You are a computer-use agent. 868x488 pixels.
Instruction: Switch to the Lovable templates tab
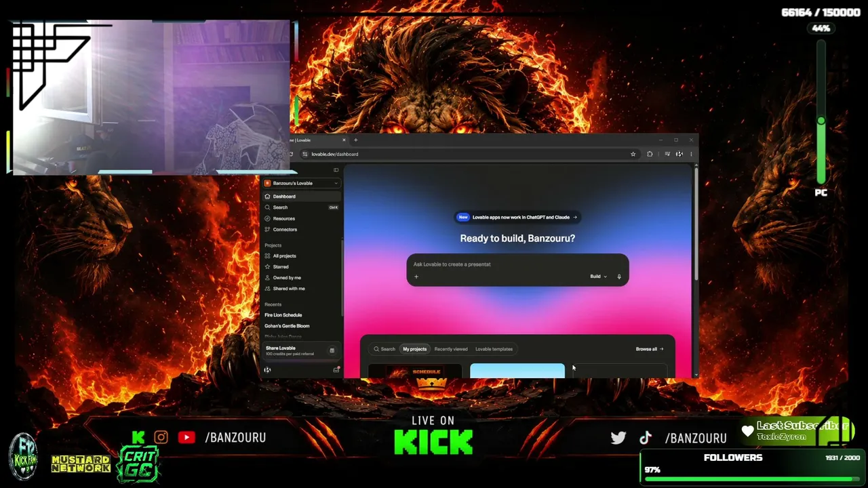pyautogui.click(x=494, y=349)
